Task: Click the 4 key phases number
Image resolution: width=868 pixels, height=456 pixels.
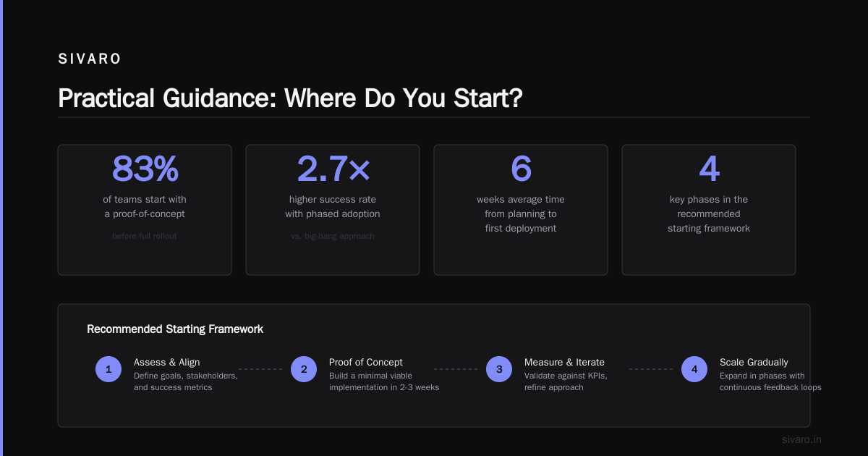Action: [x=709, y=169]
